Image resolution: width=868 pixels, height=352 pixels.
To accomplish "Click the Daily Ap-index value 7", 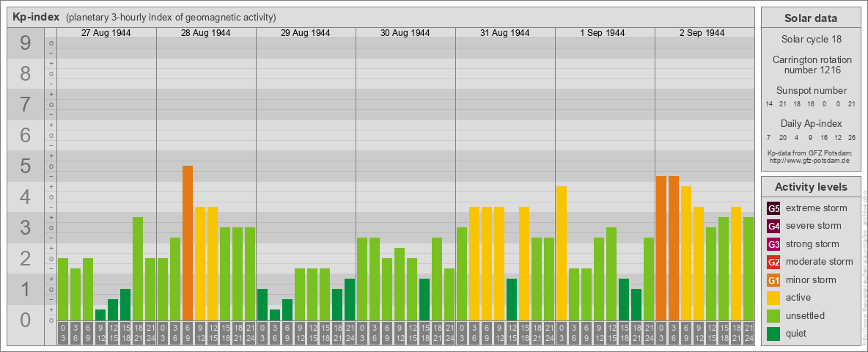I will click(x=769, y=137).
